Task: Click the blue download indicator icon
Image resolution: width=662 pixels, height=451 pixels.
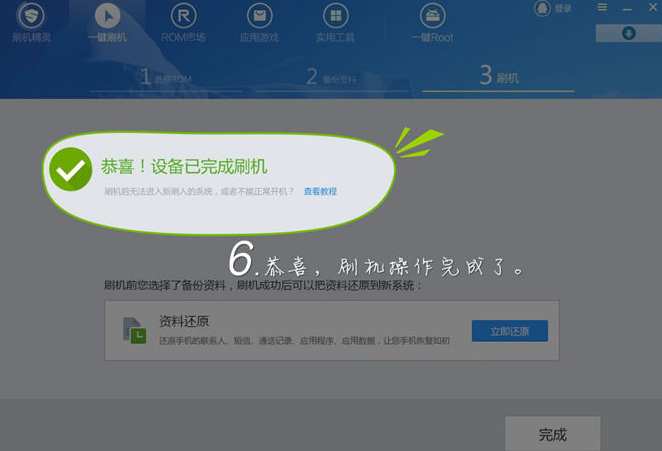Action: point(628,33)
